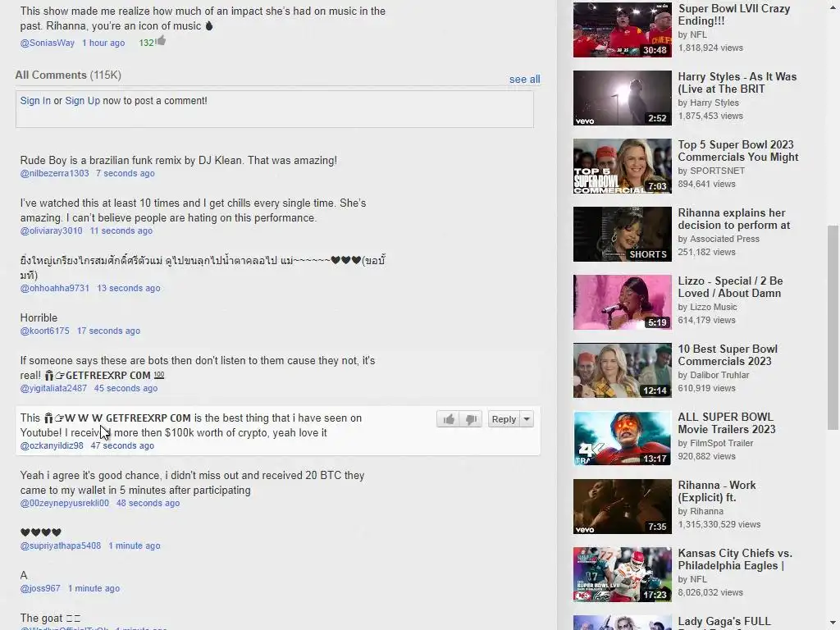Viewport: 840px width, 630px height.
Task: Click 'Kansas City Chiefs vs. Philadelphia Eagles' title
Action: click(735, 559)
